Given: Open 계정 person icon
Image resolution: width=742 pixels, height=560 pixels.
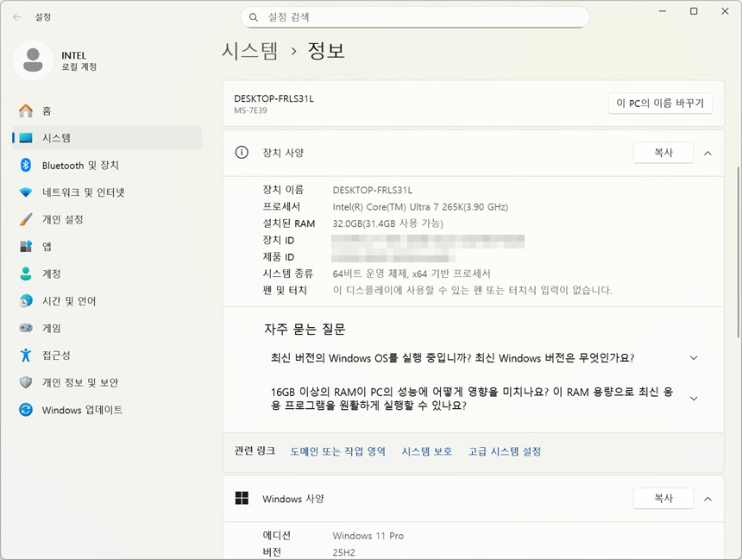Looking at the screenshot, I should (26, 274).
